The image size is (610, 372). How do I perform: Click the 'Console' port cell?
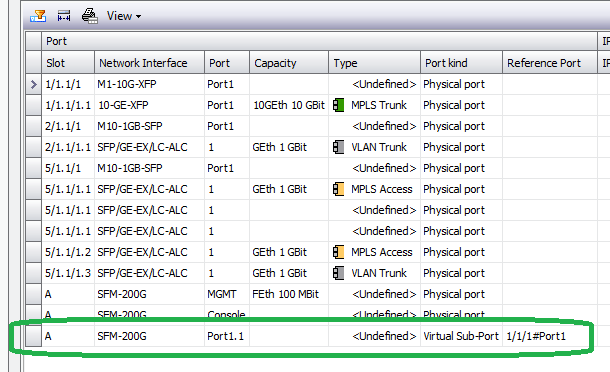pos(226,314)
